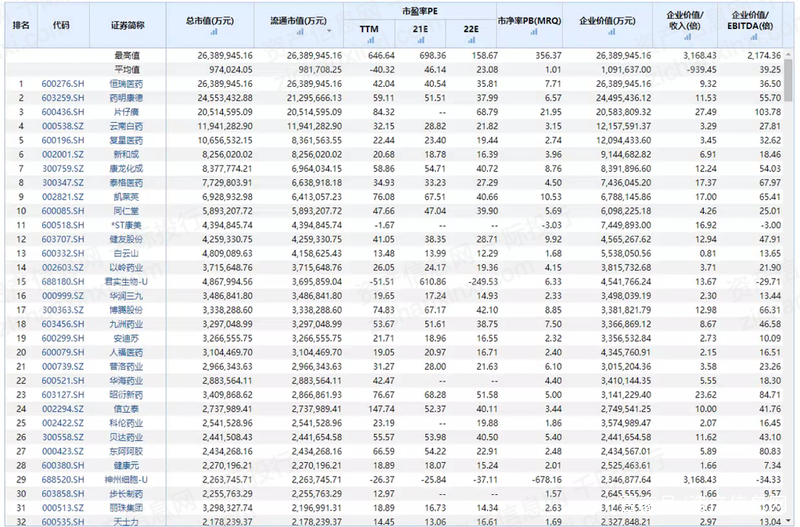
Task: Click the 市盈率PE group header
Action: [419, 11]
